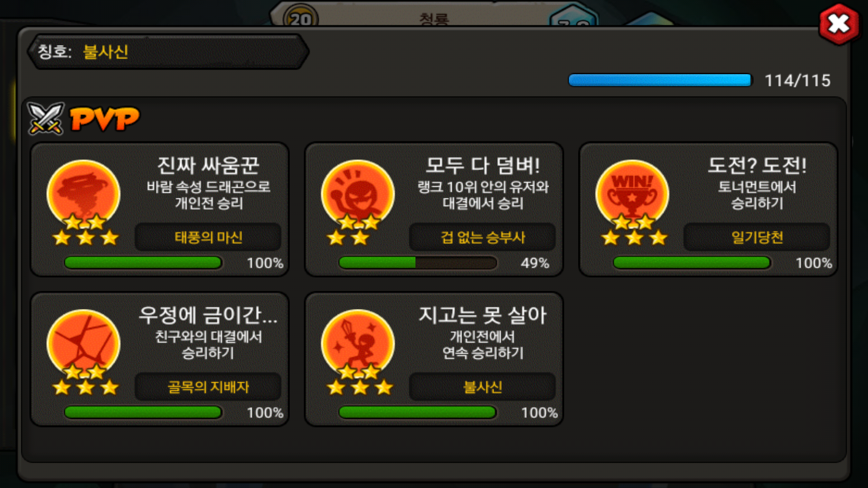Click the WIN trophy achievement badge
Viewport: 868px width, 488px height.
632,194
